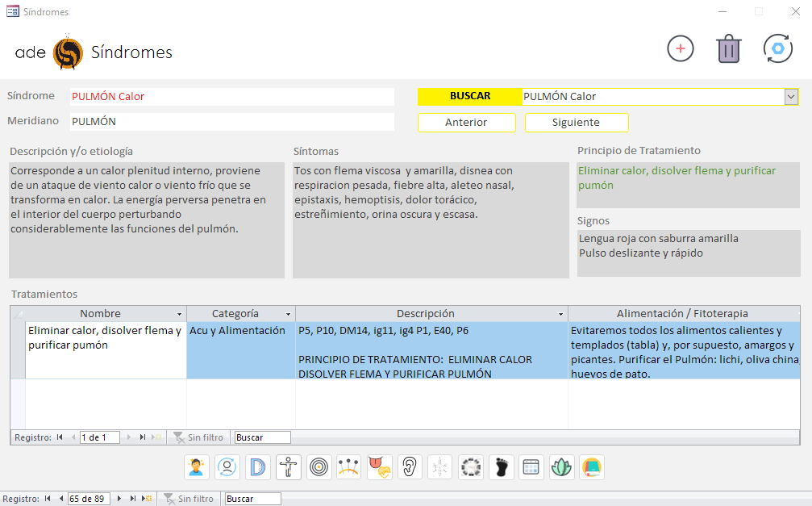This screenshot has width=812, height=506.
Task: Open the calendar table icon
Action: [x=531, y=467]
